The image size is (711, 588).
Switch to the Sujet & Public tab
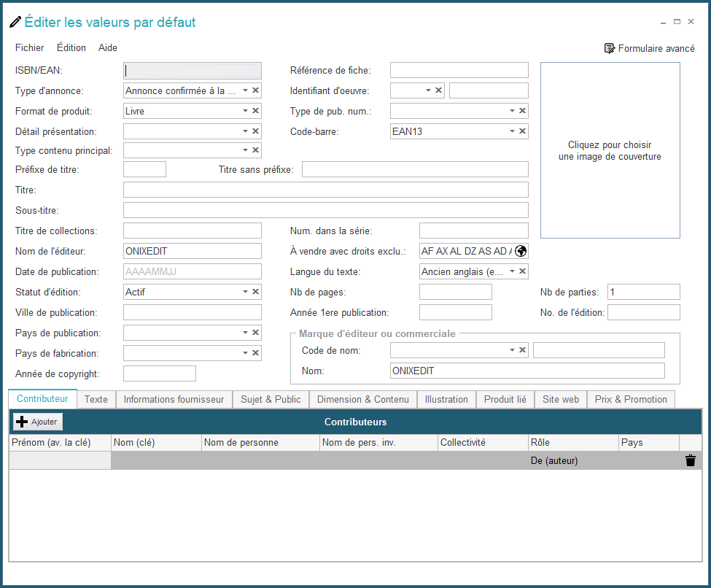(x=271, y=399)
